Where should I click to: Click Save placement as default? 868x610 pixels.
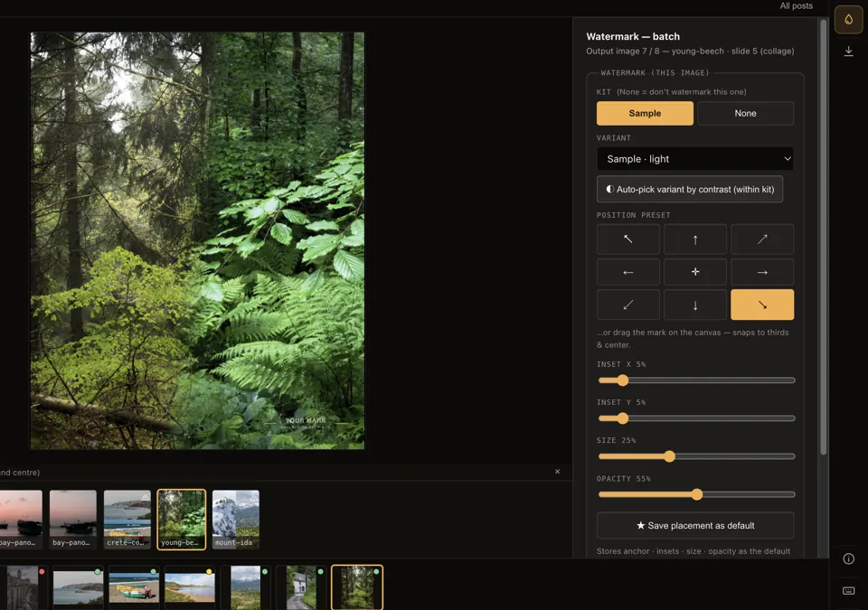[x=694, y=525]
